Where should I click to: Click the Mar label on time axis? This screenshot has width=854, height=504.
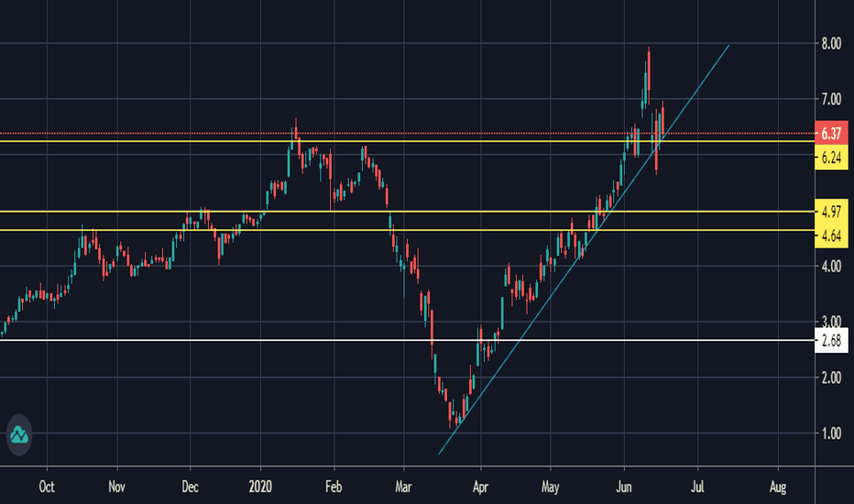[403, 487]
